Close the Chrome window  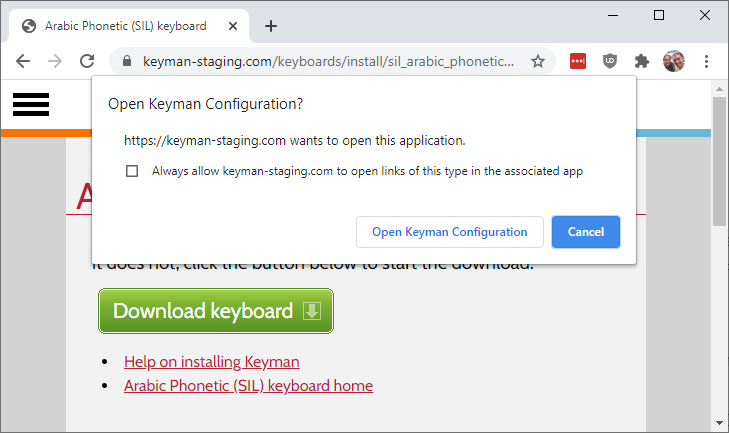click(x=705, y=15)
